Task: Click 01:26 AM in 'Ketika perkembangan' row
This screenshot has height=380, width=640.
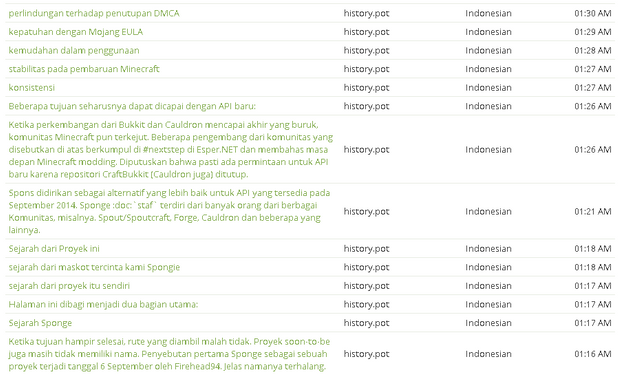Action: (593, 150)
